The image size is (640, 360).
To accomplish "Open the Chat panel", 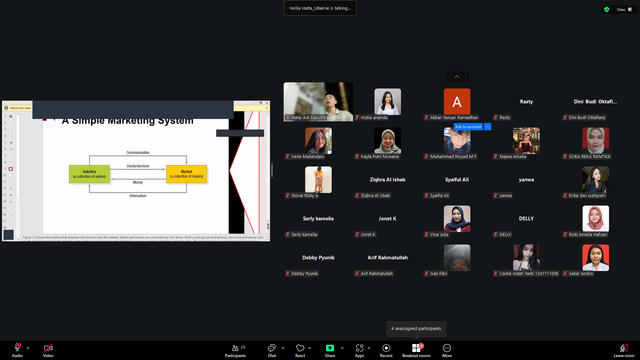I will click(x=272, y=350).
